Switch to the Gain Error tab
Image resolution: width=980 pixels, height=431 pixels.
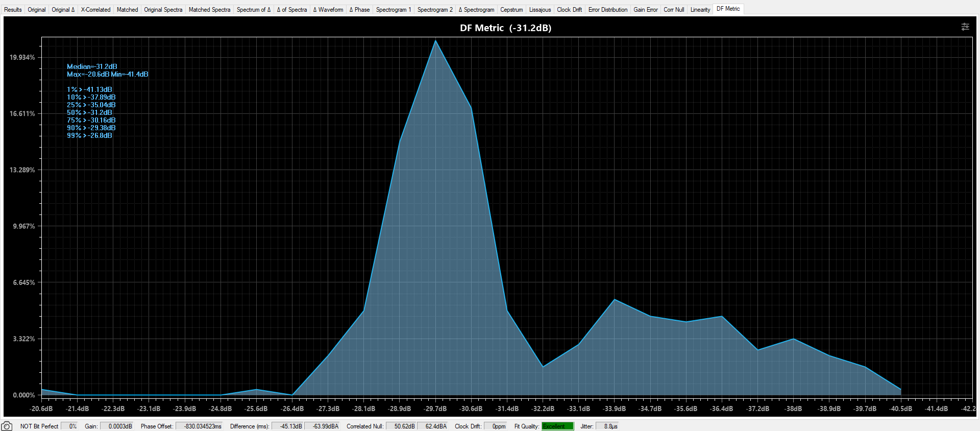[646, 10]
